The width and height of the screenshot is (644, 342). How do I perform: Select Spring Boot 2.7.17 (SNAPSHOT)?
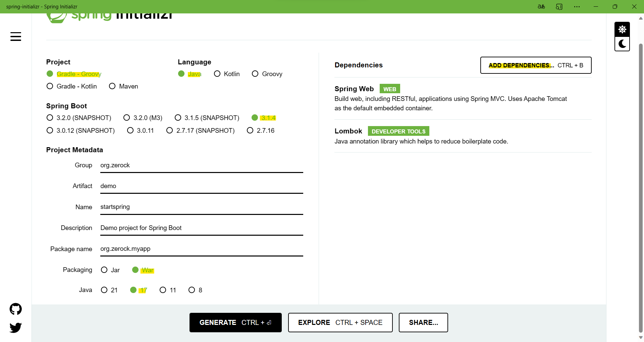[x=201, y=130]
